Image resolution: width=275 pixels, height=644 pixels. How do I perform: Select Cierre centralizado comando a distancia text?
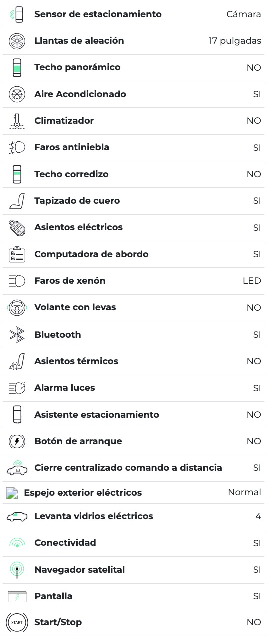click(128, 468)
